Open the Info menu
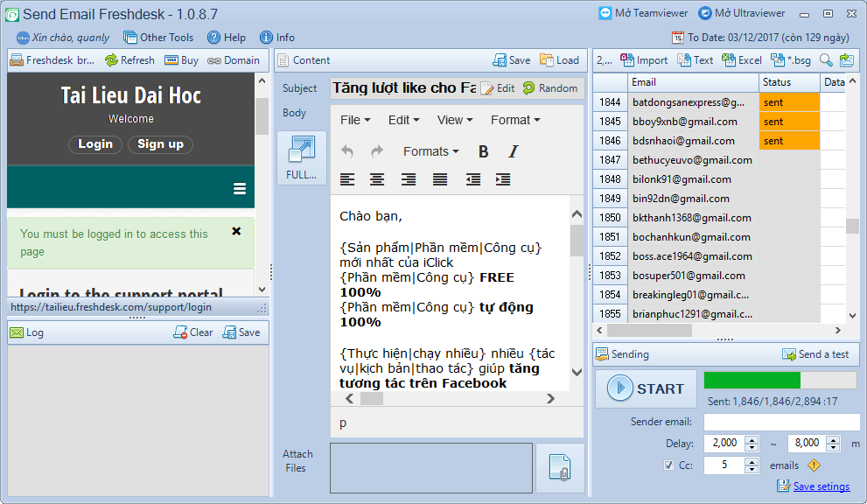This screenshot has height=504, width=867. [x=277, y=38]
